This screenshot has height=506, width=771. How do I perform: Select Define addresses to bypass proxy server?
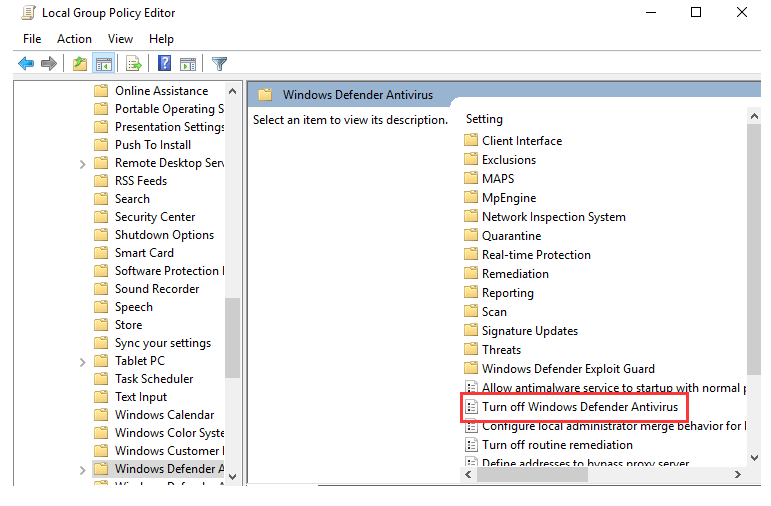(x=585, y=462)
